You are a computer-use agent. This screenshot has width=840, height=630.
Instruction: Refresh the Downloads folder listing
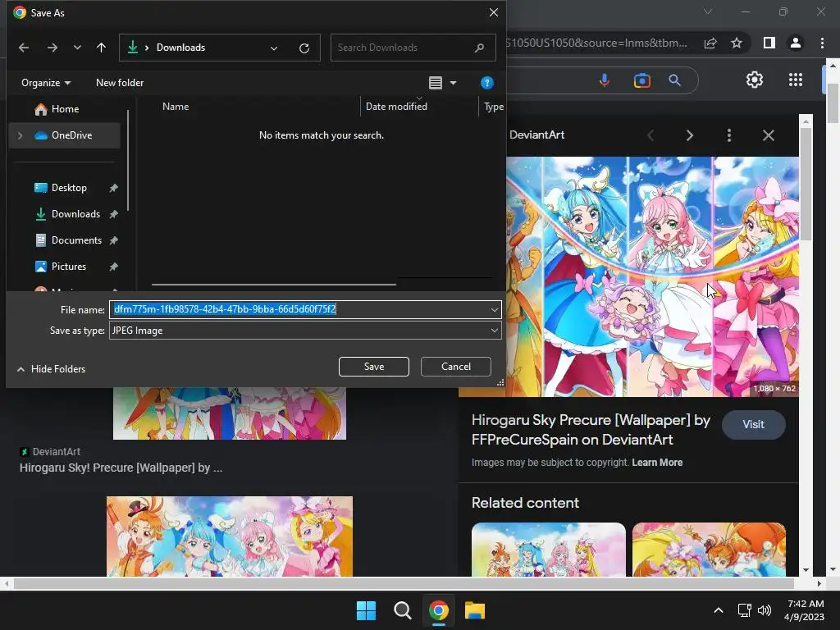(304, 48)
